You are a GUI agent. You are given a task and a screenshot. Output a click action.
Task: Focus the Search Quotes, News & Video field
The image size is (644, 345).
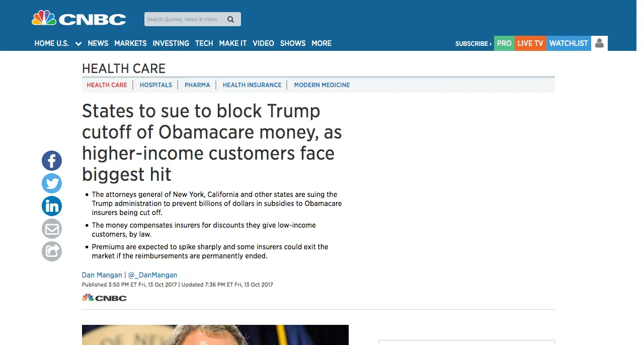click(185, 20)
